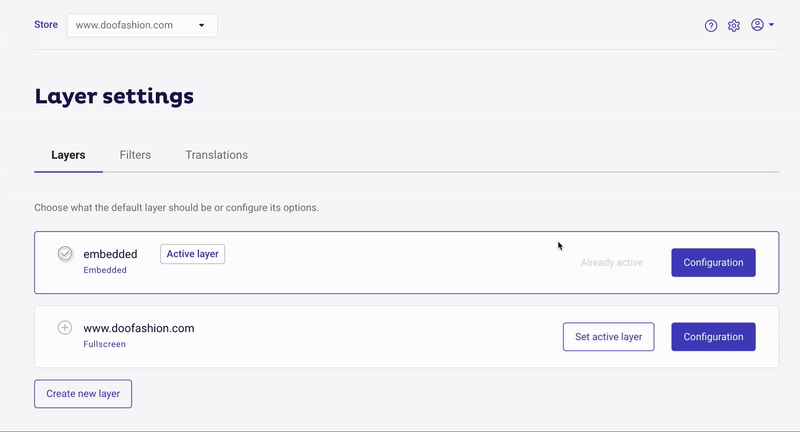800x432 pixels.
Task: Switch to the Translations tab
Action: [x=216, y=155]
